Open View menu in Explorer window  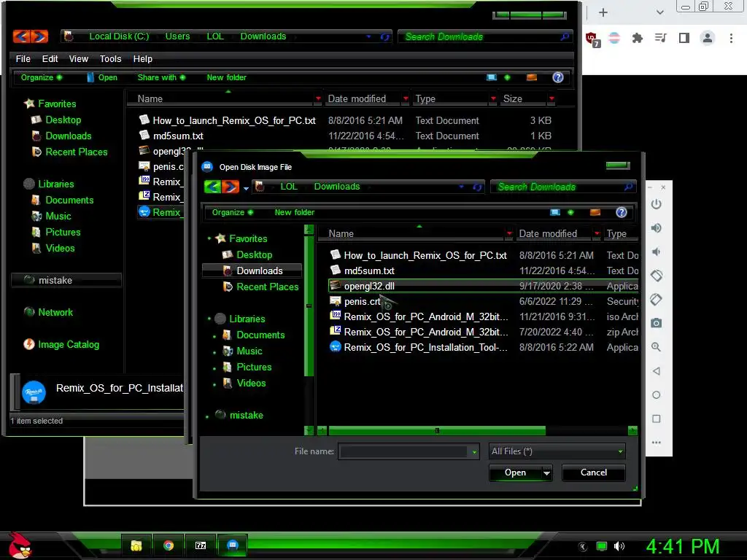point(79,58)
